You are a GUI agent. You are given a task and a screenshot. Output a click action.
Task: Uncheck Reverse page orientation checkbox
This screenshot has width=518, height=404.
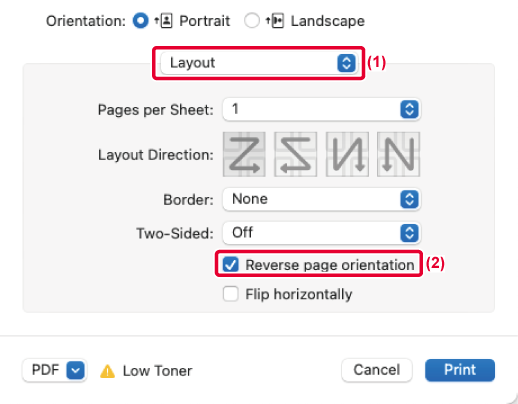click(231, 265)
